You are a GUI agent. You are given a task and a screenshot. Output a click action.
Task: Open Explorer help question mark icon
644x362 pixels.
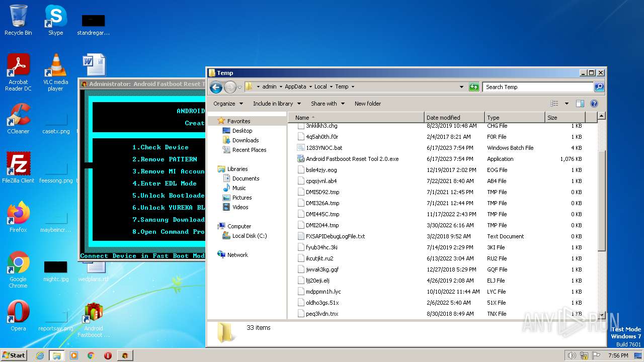(x=594, y=104)
